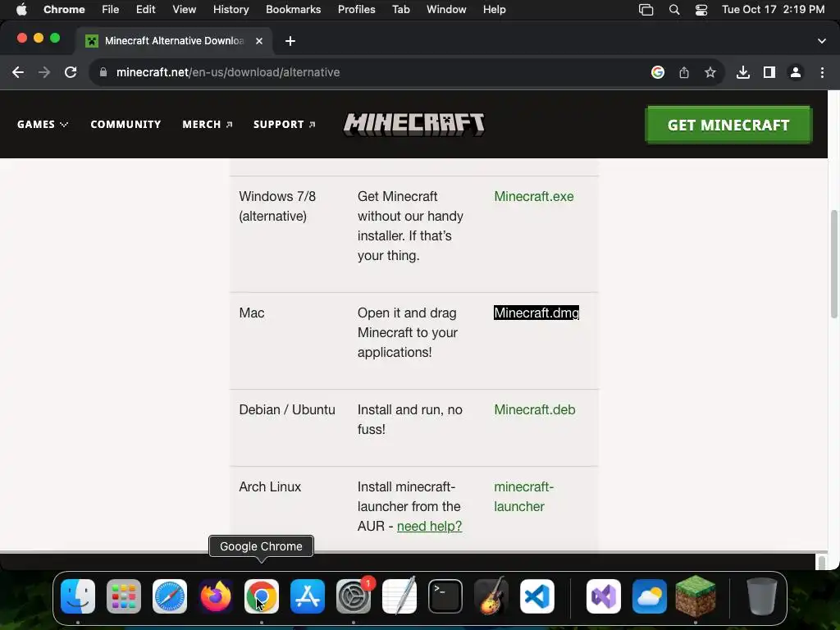Launch Safari from the Dock

(x=170, y=596)
